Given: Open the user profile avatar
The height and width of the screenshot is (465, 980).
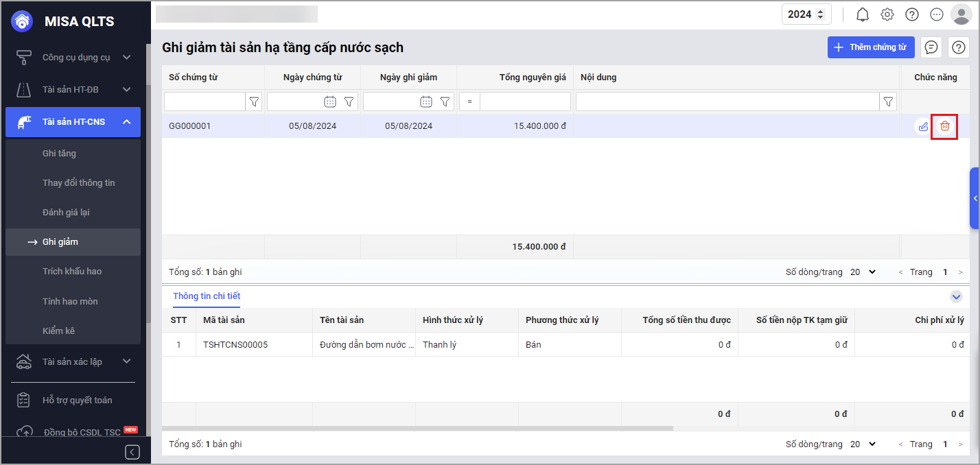Looking at the screenshot, I should 961,14.
